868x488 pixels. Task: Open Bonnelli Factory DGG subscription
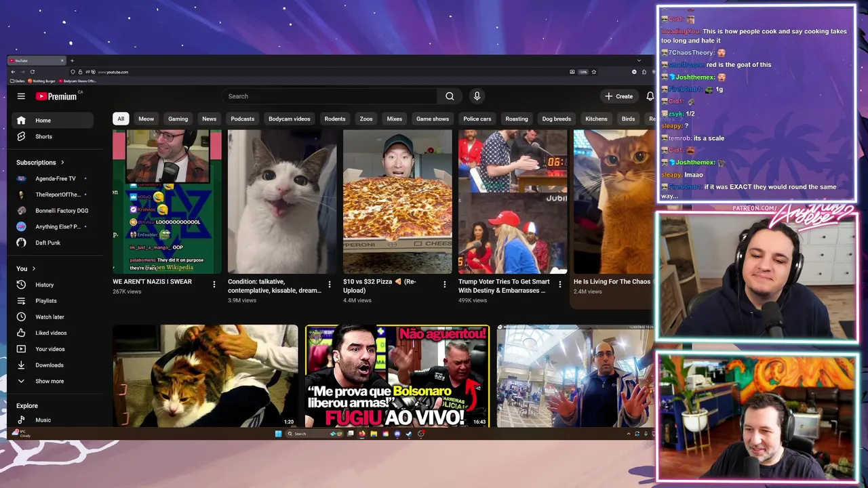[52, 211]
